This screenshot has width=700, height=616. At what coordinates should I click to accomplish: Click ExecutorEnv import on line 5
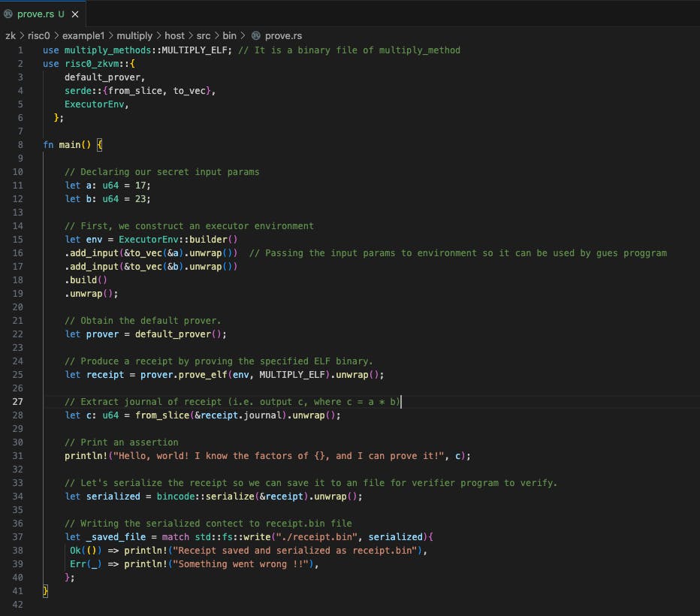94,104
